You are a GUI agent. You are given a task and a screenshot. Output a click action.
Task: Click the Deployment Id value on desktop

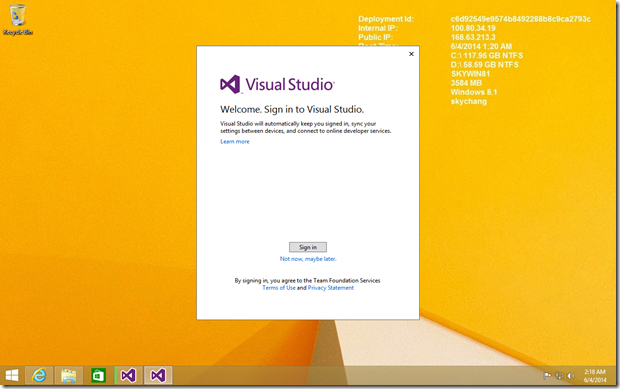[520, 19]
